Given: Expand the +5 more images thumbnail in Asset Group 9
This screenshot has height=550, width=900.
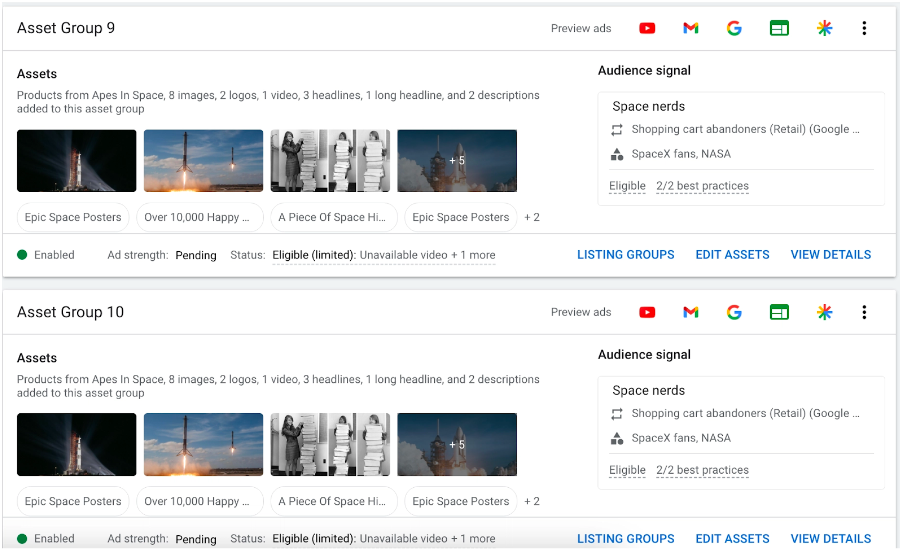Looking at the screenshot, I should click(x=457, y=160).
